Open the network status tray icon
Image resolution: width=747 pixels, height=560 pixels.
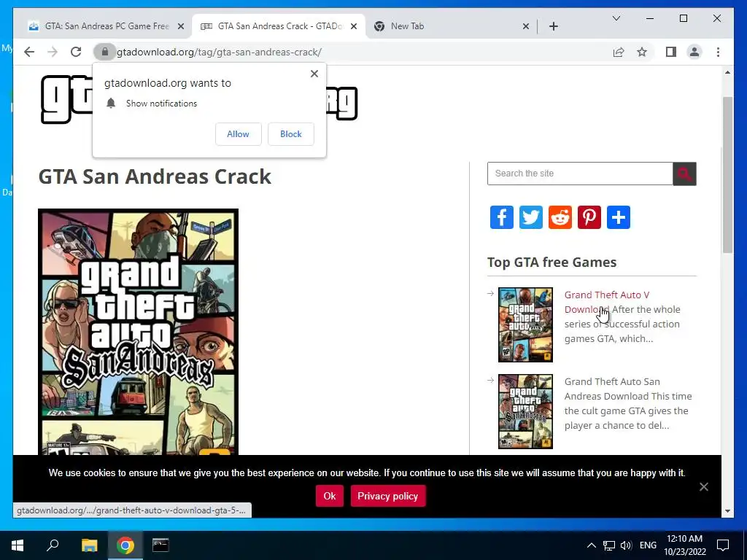point(609,545)
